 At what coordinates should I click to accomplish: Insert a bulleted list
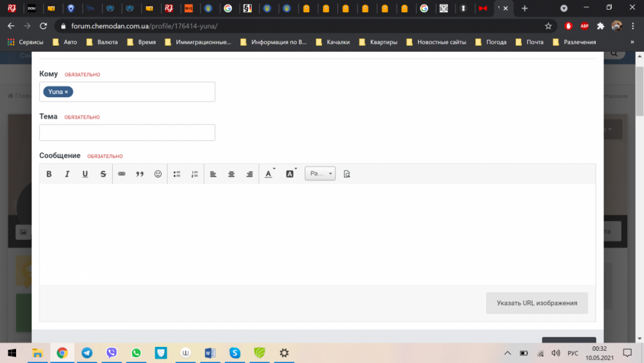(x=176, y=174)
